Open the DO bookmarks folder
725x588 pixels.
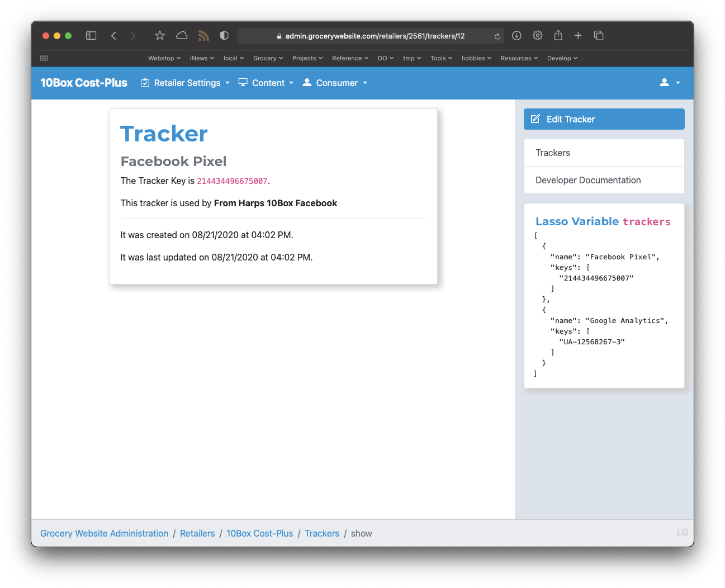point(386,58)
